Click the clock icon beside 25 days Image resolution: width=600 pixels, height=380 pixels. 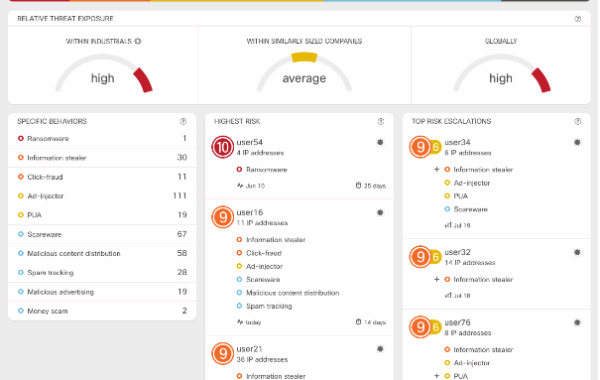(358, 186)
